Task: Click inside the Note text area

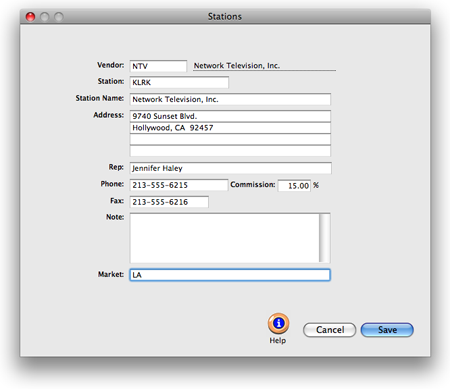Action: 224,238
